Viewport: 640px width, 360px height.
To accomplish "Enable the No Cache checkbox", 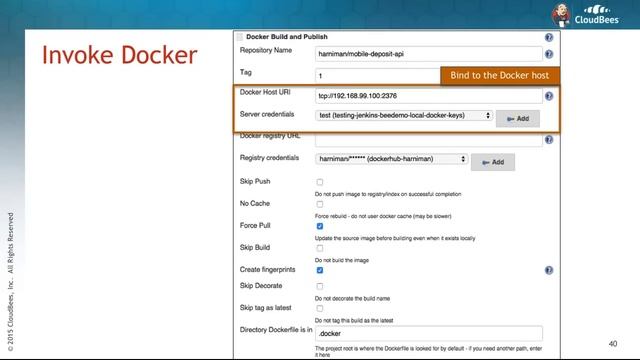I will click(320, 204).
